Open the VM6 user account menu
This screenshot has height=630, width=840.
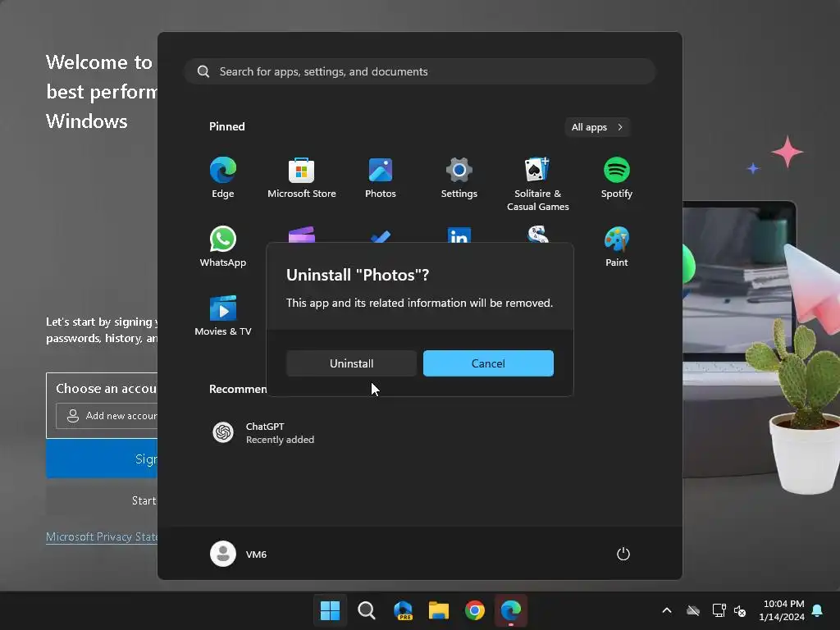point(239,554)
